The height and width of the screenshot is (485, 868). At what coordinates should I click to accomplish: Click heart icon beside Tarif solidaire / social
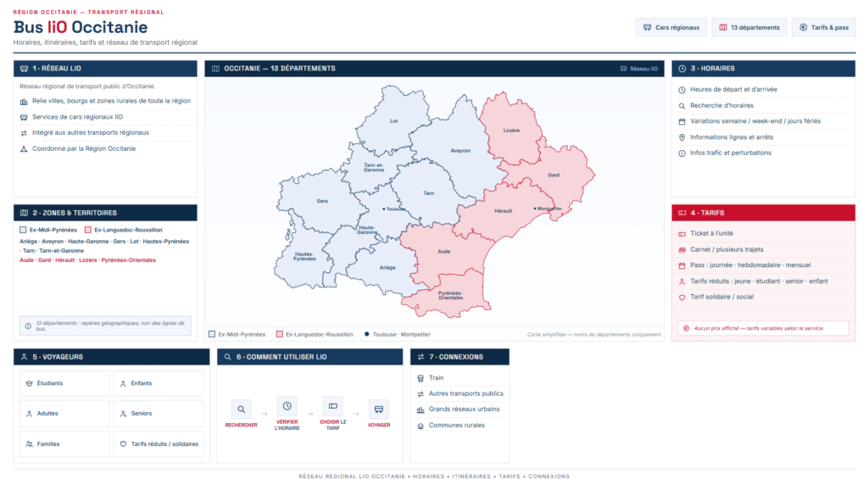coord(682,298)
